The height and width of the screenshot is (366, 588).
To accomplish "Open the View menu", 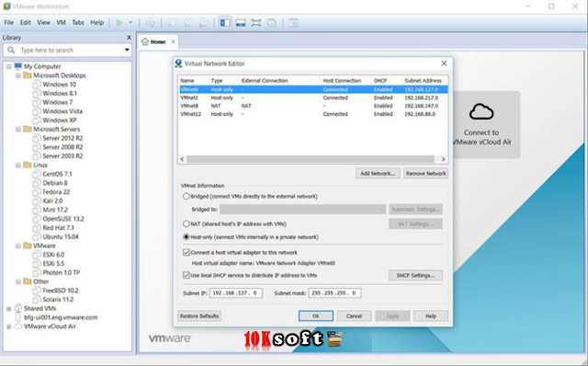I will coord(43,22).
